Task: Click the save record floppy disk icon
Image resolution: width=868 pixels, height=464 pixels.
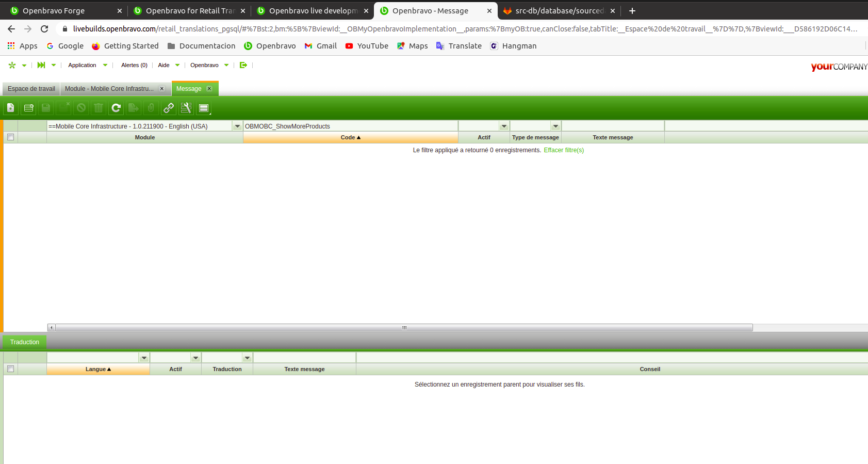Action: click(46, 108)
